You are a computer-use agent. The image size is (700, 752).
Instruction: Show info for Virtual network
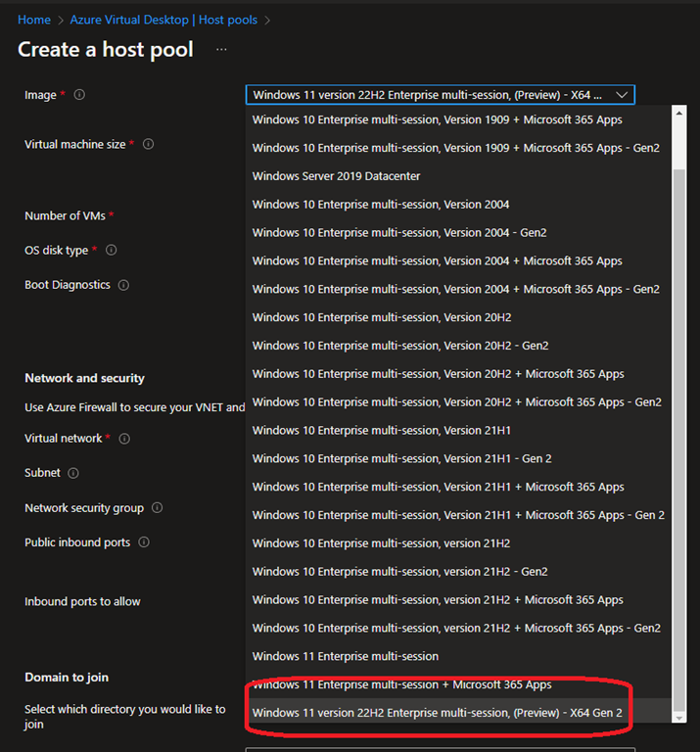pyautogui.click(x=124, y=439)
